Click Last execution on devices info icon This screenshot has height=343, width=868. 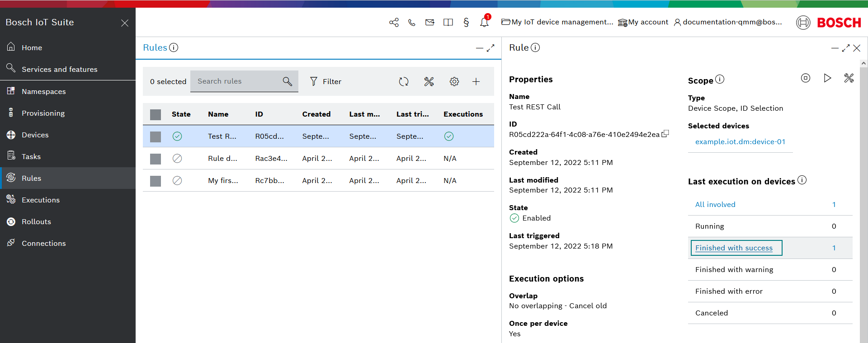click(802, 180)
